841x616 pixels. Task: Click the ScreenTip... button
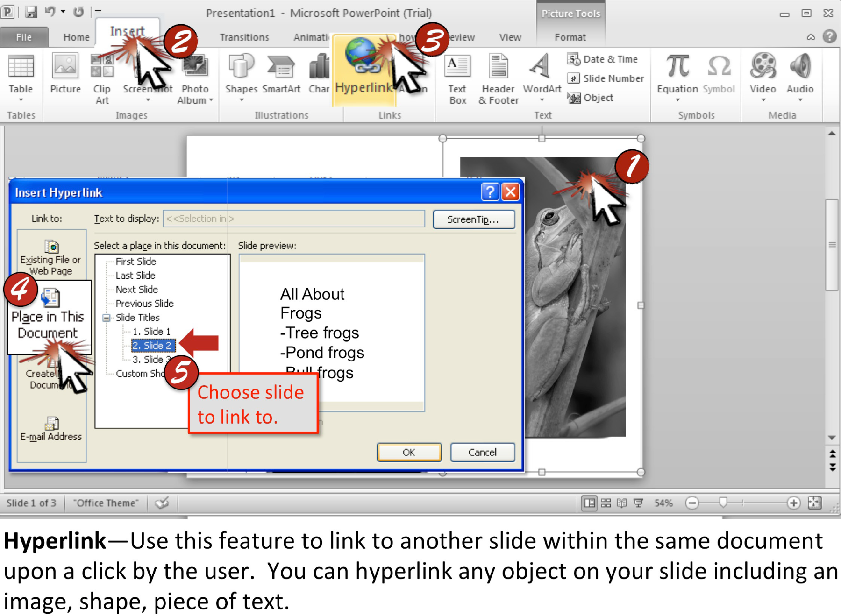click(x=474, y=219)
